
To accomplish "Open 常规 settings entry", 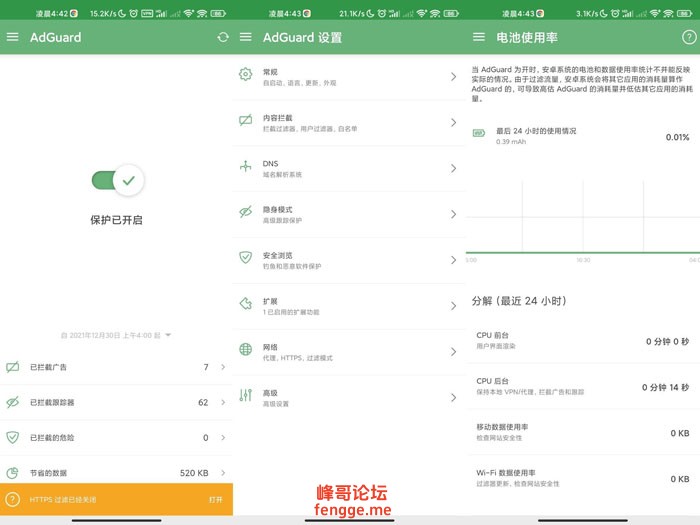I will (x=349, y=77).
